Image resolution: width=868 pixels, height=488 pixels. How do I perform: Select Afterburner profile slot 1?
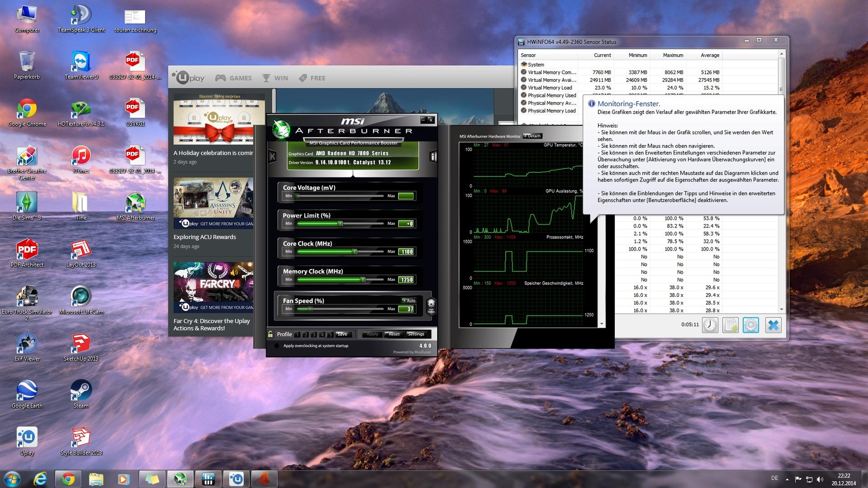coord(297,335)
